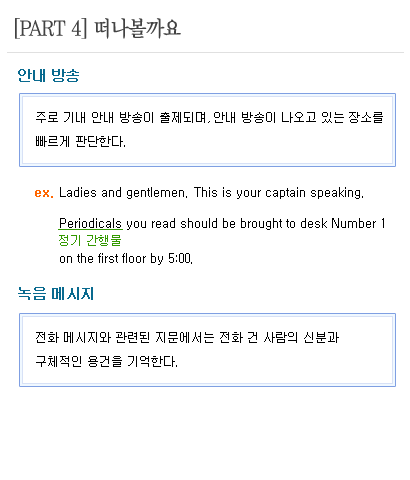Click the words '신분과' in the second box
This screenshot has height=480, width=410.
(x=321, y=337)
